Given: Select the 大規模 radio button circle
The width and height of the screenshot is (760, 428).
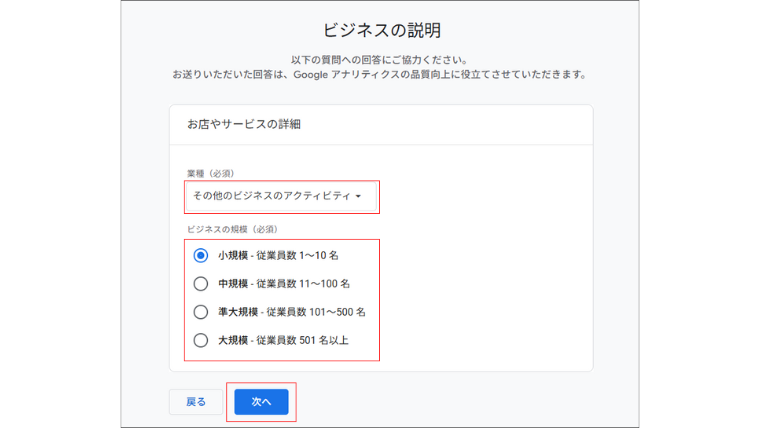Looking at the screenshot, I should coord(201,340).
